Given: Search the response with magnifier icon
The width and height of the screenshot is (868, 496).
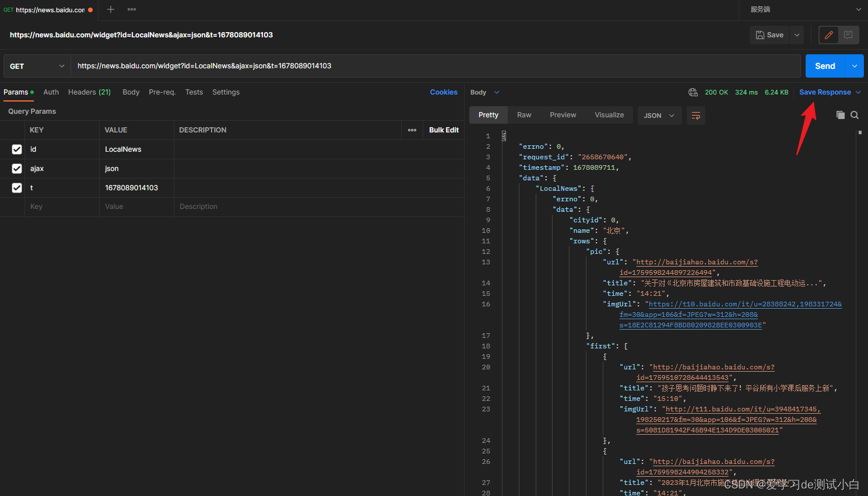Looking at the screenshot, I should coord(855,115).
